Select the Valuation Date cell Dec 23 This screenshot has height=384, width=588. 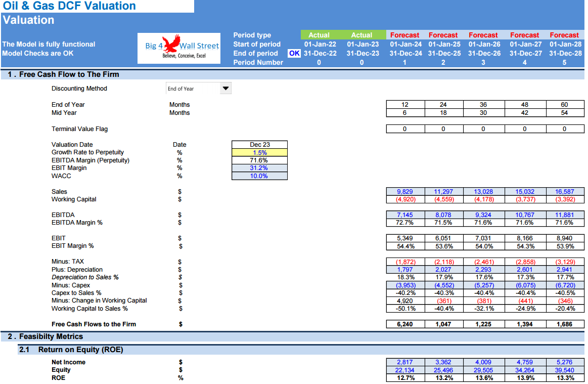[259, 145]
